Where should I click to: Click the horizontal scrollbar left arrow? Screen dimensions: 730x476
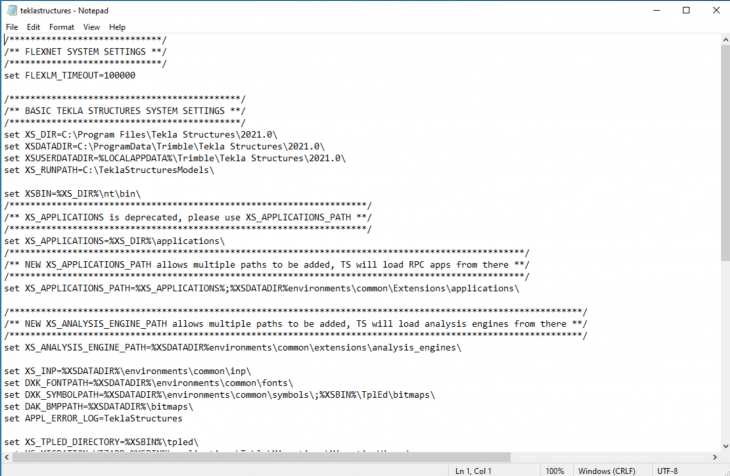pos(7,457)
